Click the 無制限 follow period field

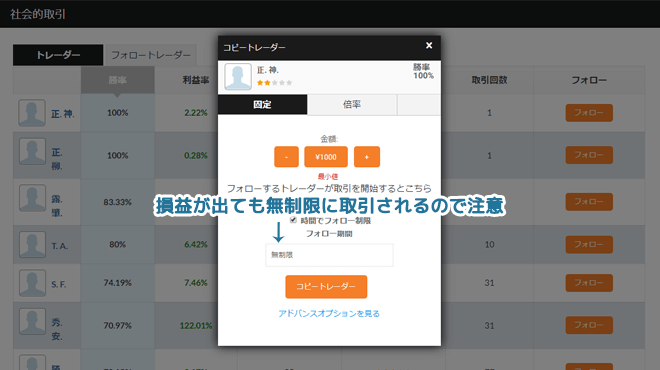(329, 255)
